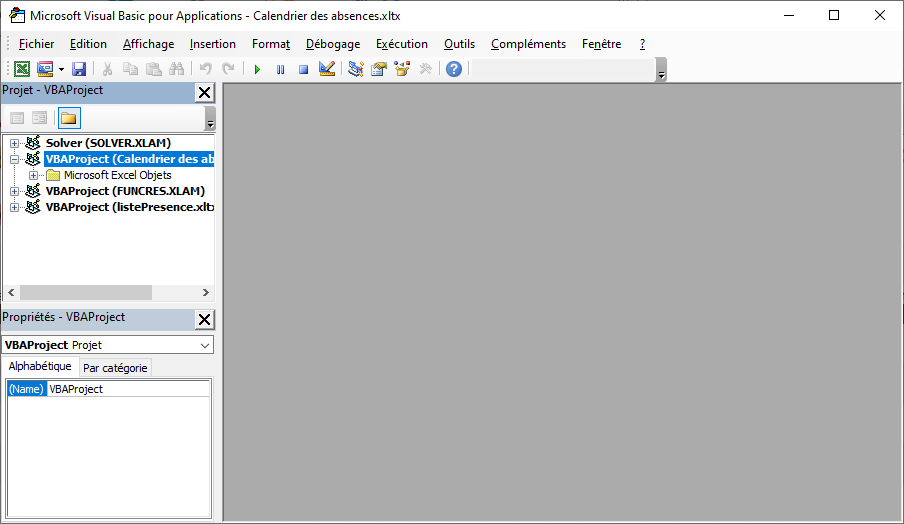Viewport: 904px width, 524px height.
Task: Open the Affichage menu
Action: click(148, 44)
